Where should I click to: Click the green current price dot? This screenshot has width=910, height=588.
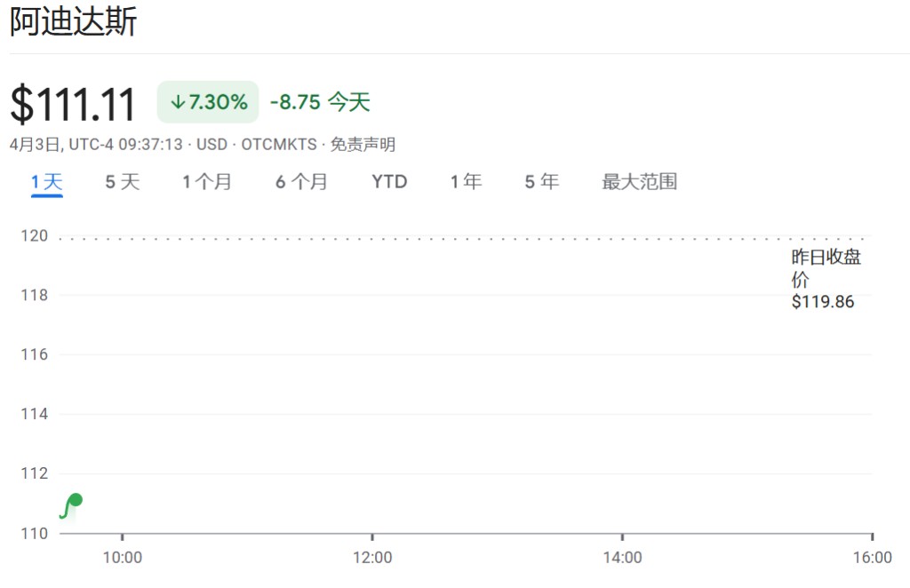76,499
